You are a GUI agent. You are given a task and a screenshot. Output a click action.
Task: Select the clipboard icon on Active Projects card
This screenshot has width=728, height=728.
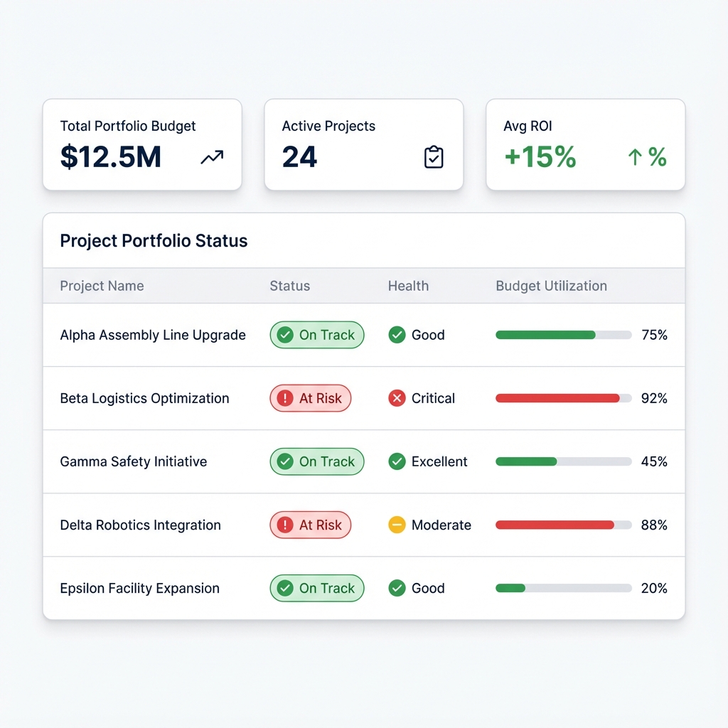point(434,157)
